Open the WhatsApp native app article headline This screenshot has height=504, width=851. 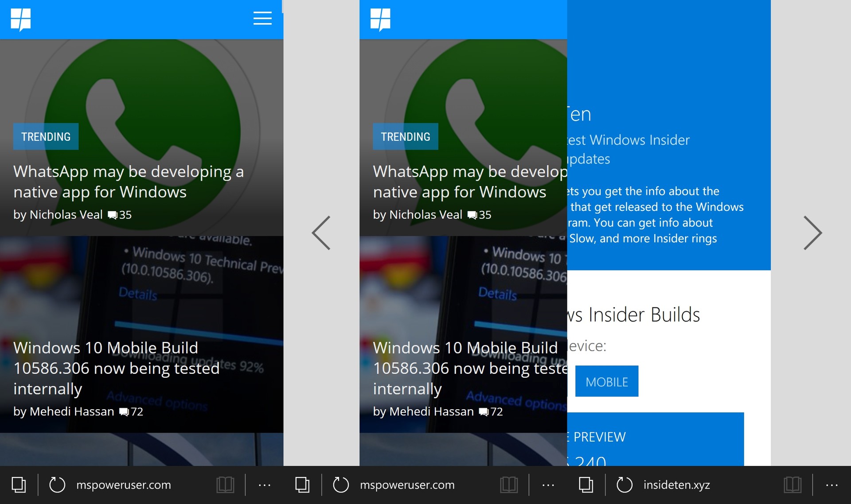pyautogui.click(x=128, y=182)
